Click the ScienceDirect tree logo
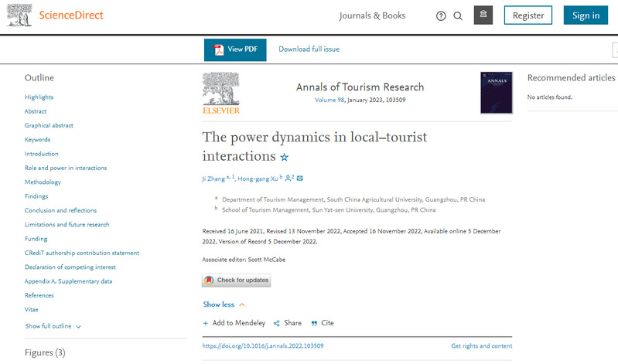618x364 pixels. [19, 15]
